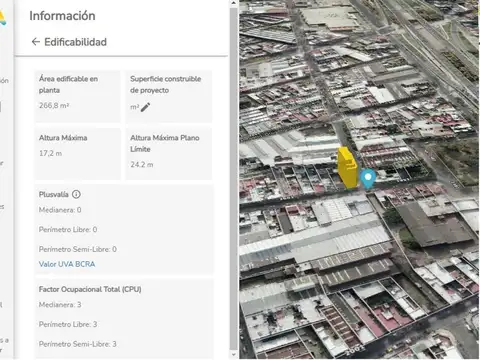The height and width of the screenshot is (360, 480).
Task: Click the Área edificable en planta label
Action: (x=68, y=85)
